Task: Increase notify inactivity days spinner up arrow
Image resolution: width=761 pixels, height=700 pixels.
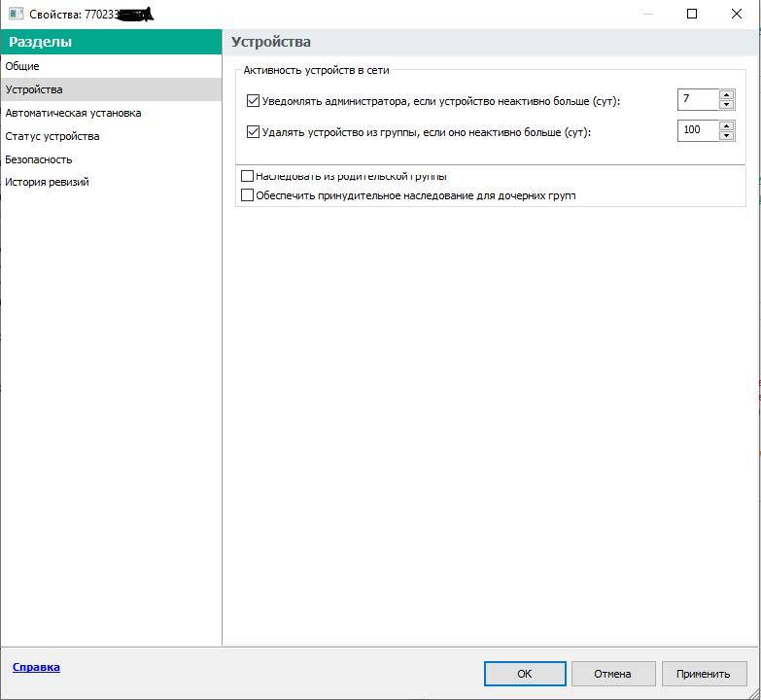Action: (726, 94)
